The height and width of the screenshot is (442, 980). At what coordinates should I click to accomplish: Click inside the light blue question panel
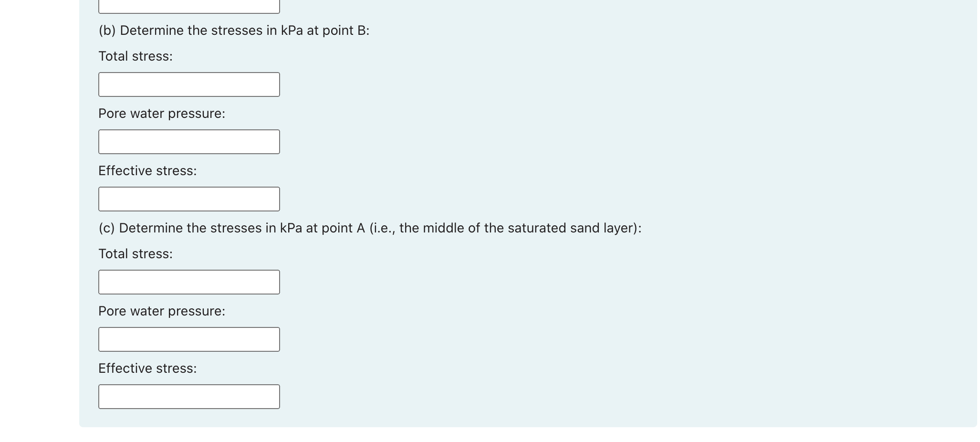click(668, 143)
